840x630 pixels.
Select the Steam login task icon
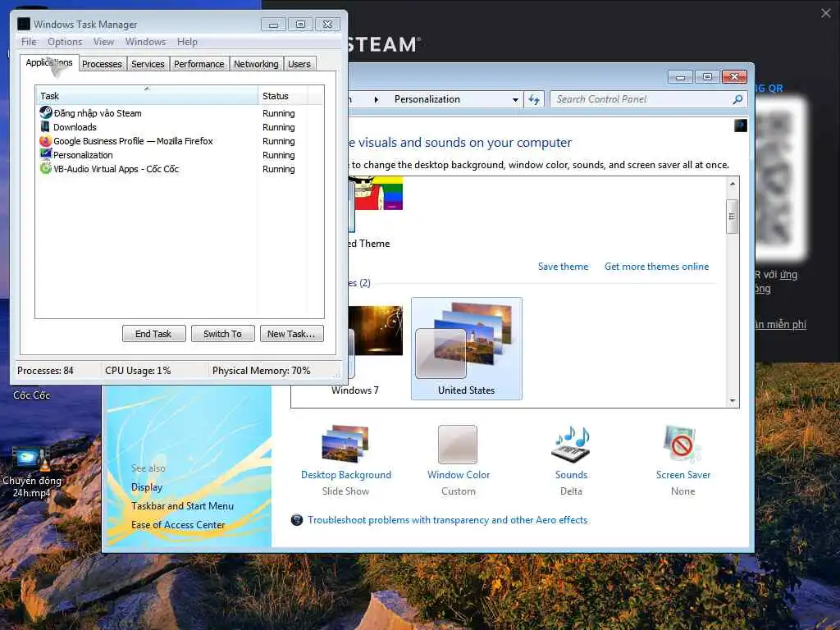click(46, 112)
